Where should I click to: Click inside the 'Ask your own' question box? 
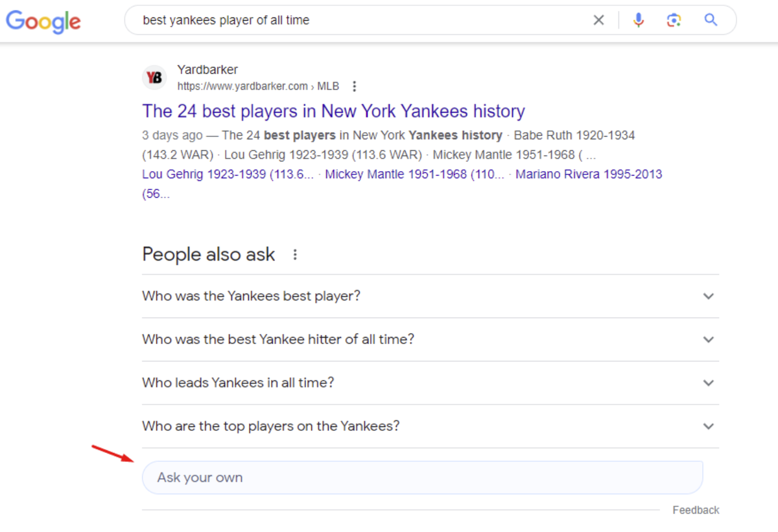click(423, 477)
